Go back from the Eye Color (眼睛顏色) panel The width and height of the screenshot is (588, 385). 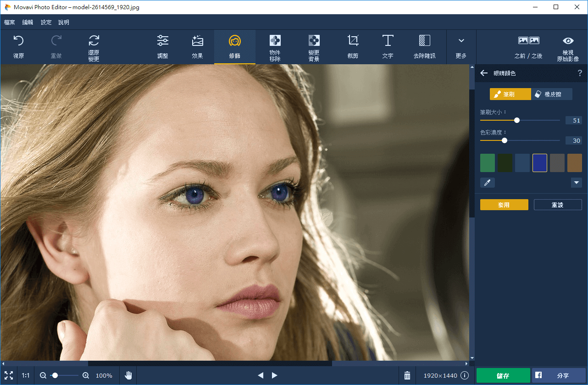click(x=483, y=73)
